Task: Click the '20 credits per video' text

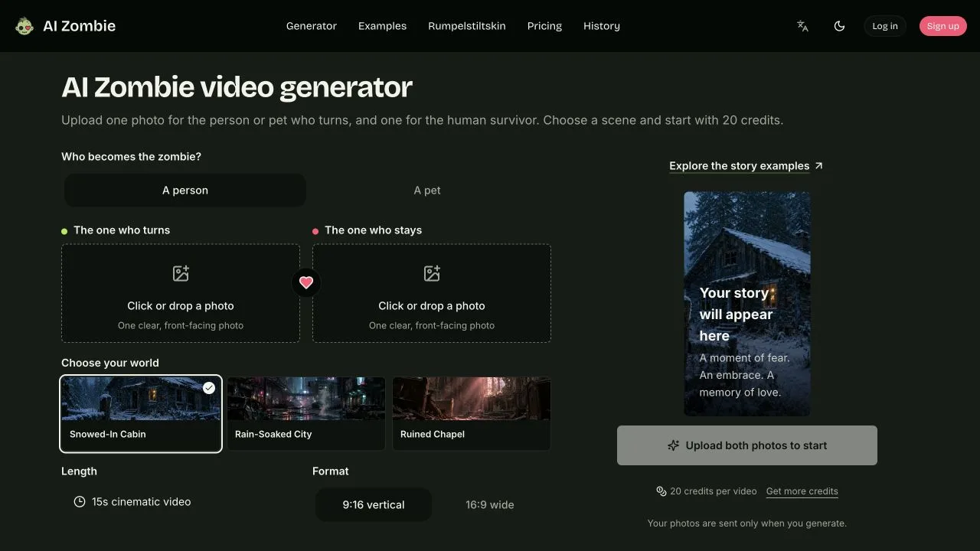Action: point(714,491)
